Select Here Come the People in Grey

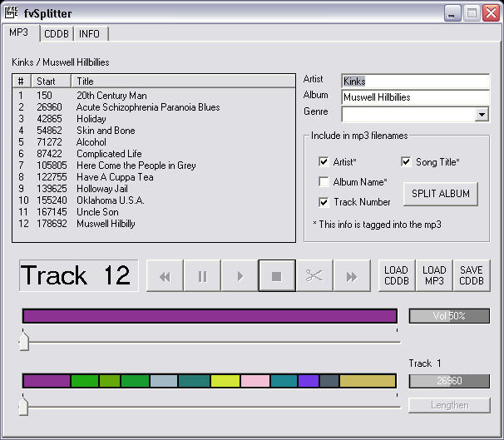click(x=154, y=166)
